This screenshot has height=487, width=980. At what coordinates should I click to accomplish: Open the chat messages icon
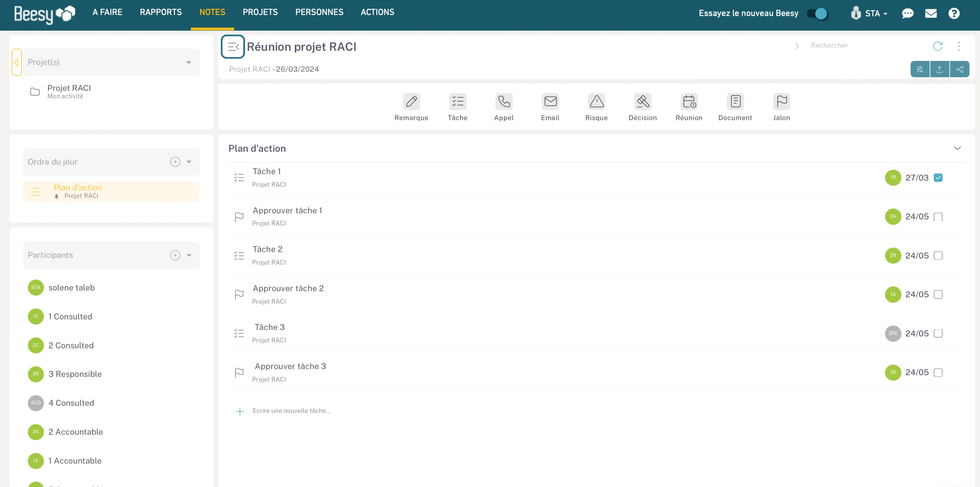tap(907, 14)
